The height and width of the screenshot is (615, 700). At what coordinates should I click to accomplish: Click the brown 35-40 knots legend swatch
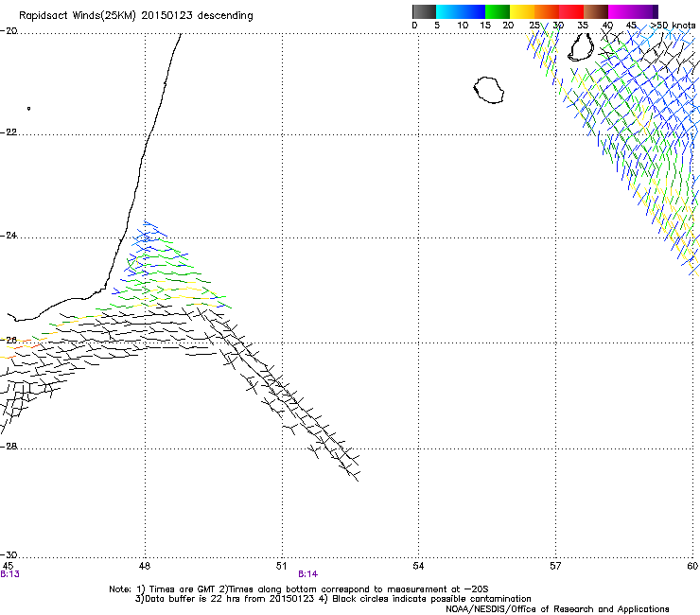coord(596,11)
